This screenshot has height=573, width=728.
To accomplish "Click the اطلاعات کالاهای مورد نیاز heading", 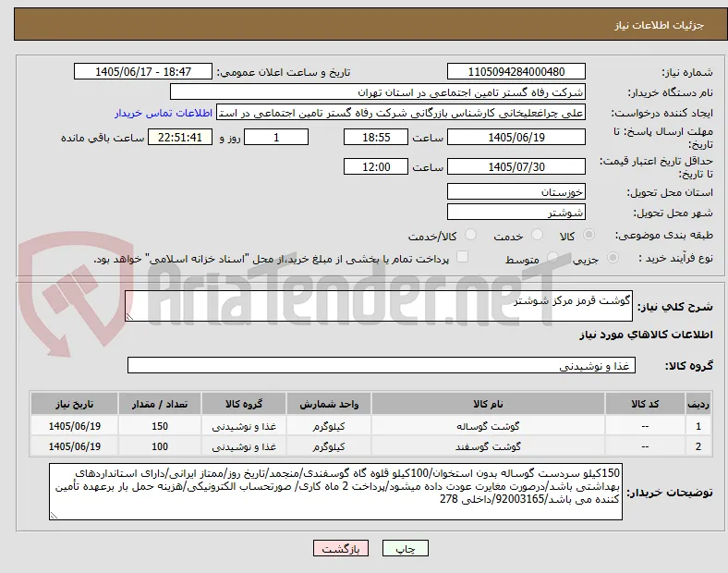I will click(x=646, y=335).
